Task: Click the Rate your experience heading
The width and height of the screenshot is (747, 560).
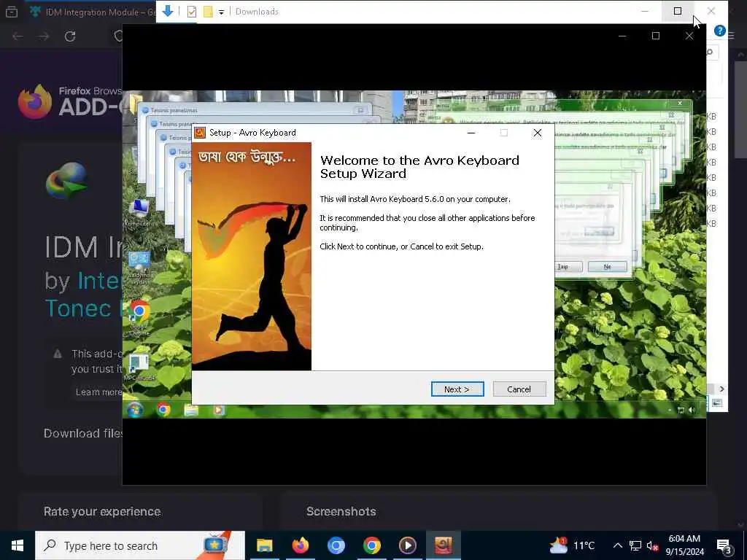Action: [x=102, y=511]
